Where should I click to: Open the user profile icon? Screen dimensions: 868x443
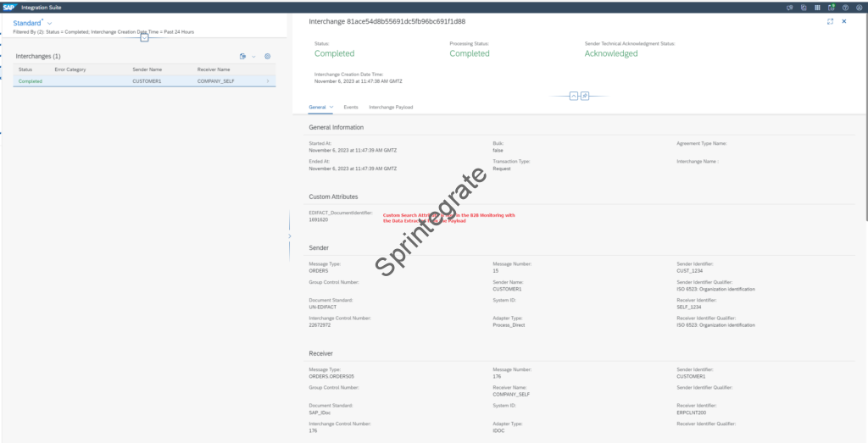(859, 7)
